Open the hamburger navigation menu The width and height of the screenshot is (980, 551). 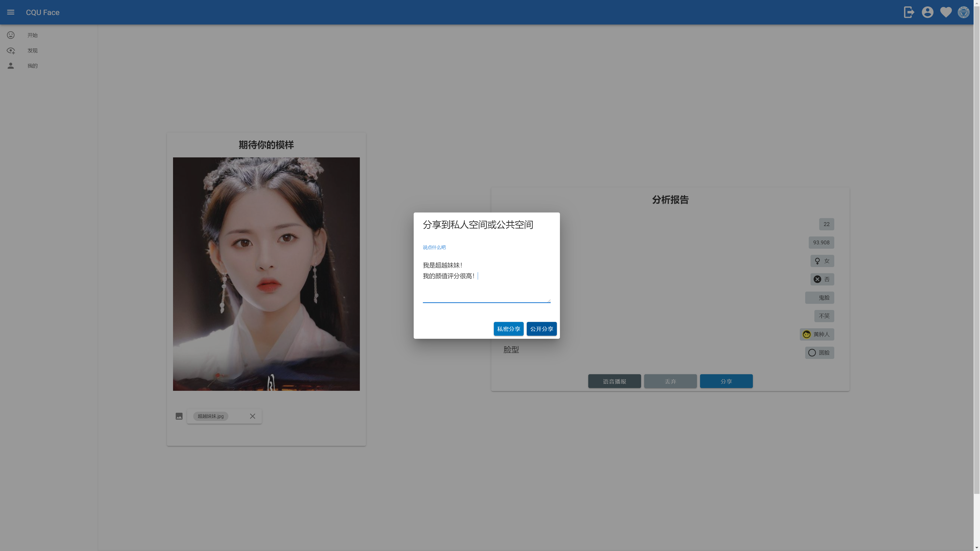[11, 12]
